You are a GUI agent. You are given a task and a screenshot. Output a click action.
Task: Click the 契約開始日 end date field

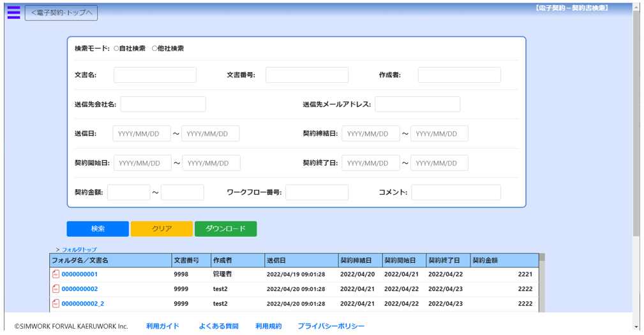click(x=211, y=163)
